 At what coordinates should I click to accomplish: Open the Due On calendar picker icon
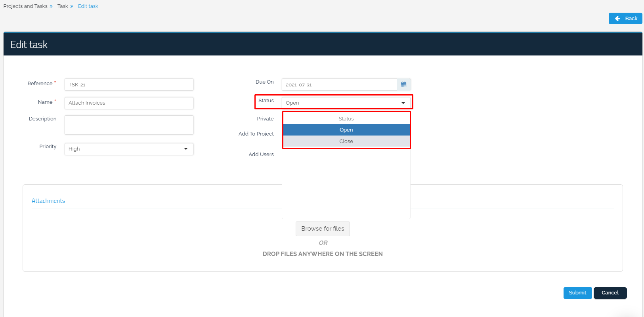click(403, 85)
